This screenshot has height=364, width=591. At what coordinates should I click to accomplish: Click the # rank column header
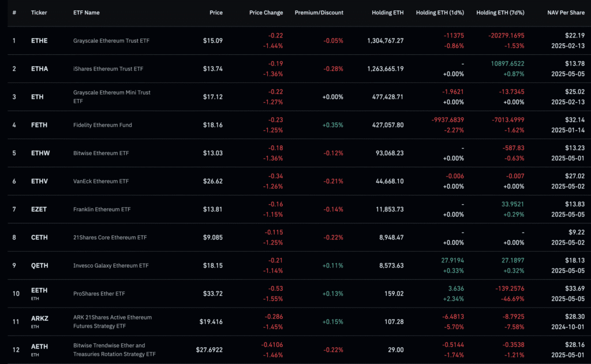(14, 13)
